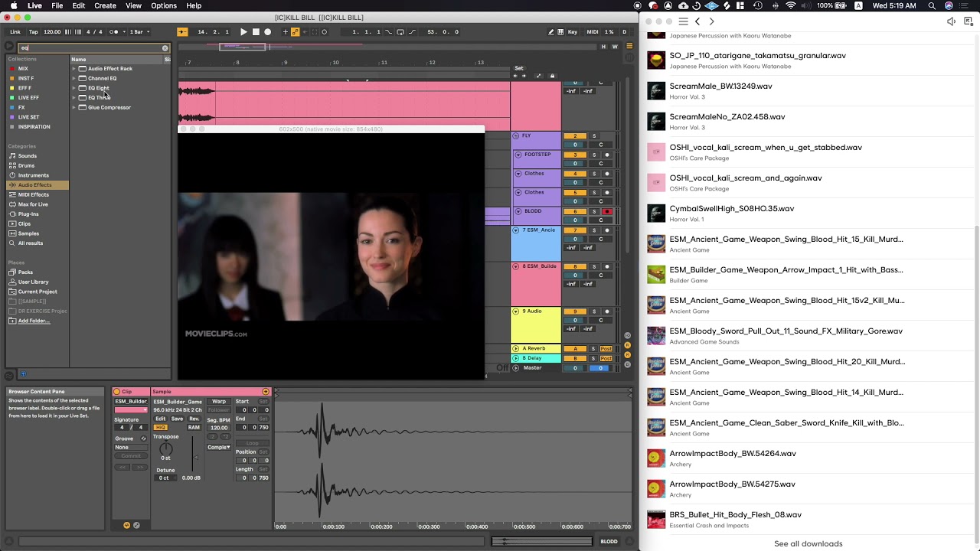
Task: Toggle the 7 ESM_Ancie track activator
Action: click(575, 230)
